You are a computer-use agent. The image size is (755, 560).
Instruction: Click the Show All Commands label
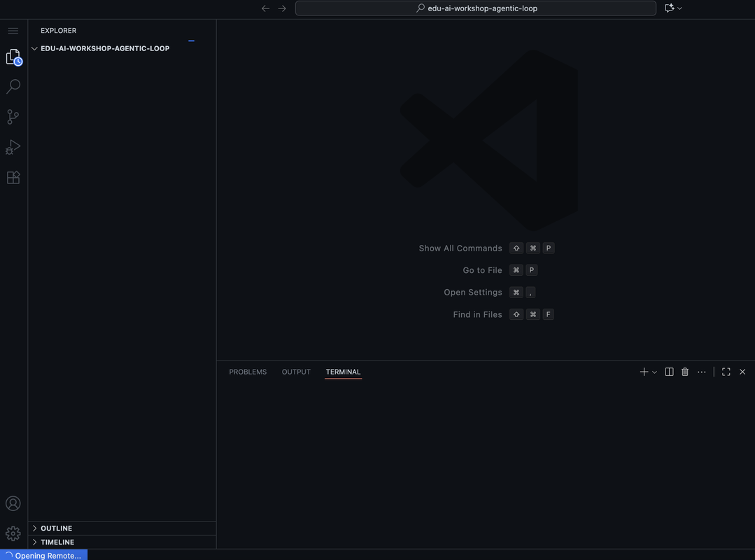tap(460, 248)
